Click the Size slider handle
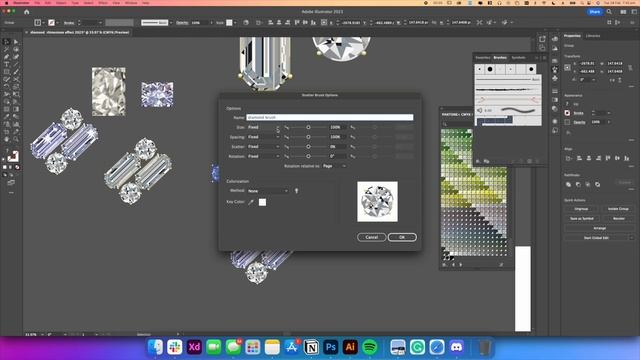The image size is (640, 360). pos(308,127)
